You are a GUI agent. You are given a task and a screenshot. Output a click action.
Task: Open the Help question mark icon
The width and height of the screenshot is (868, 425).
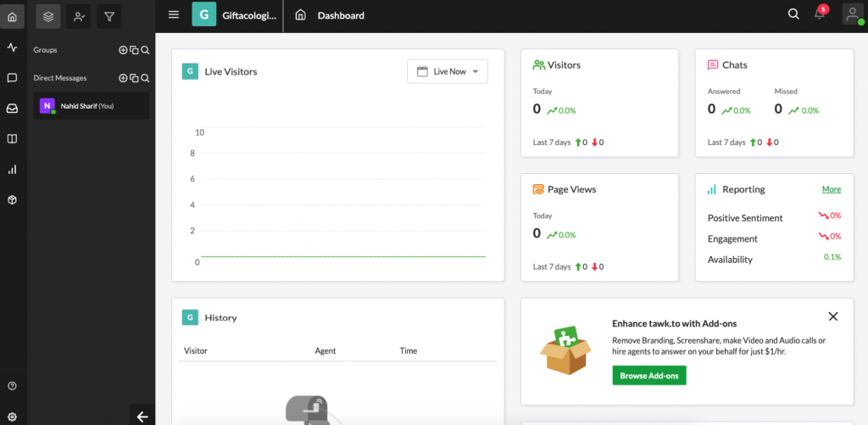12,386
